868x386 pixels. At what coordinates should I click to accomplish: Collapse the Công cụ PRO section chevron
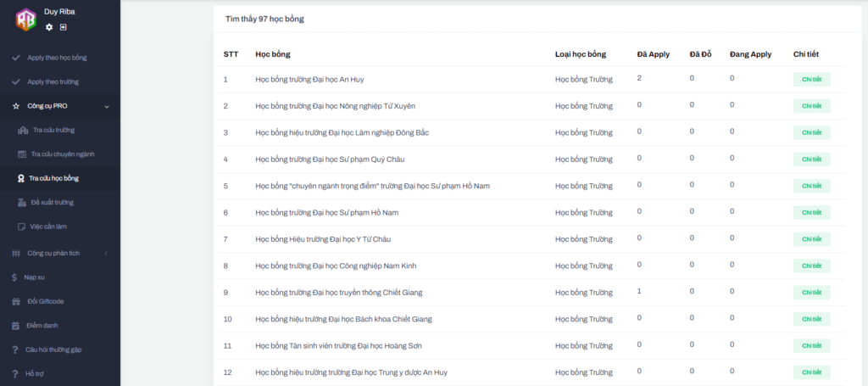click(x=107, y=107)
